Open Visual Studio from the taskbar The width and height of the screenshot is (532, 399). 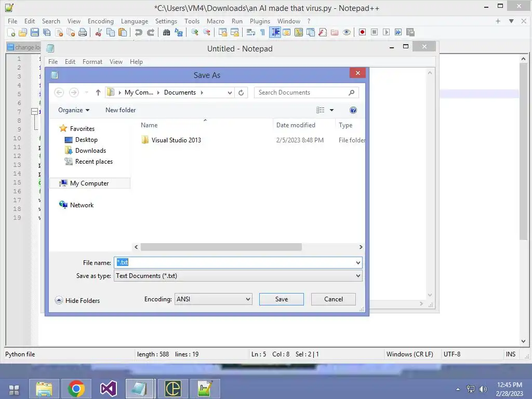pyautogui.click(x=108, y=389)
